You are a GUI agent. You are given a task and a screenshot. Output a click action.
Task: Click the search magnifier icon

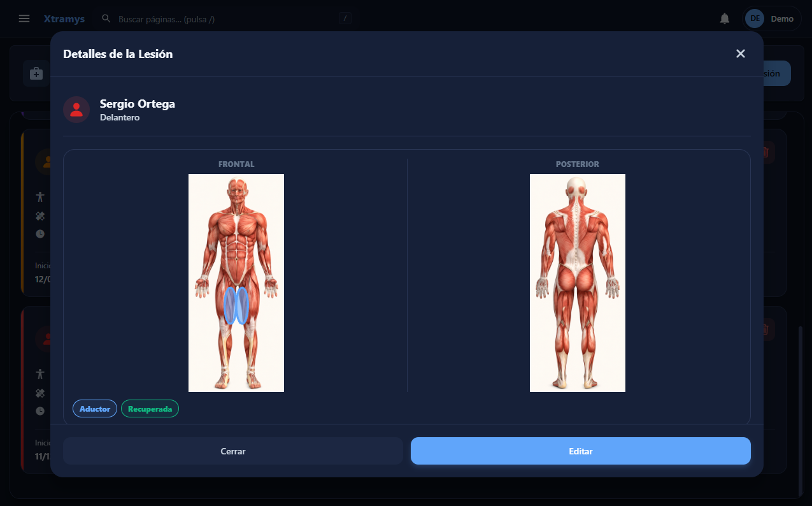106,18
